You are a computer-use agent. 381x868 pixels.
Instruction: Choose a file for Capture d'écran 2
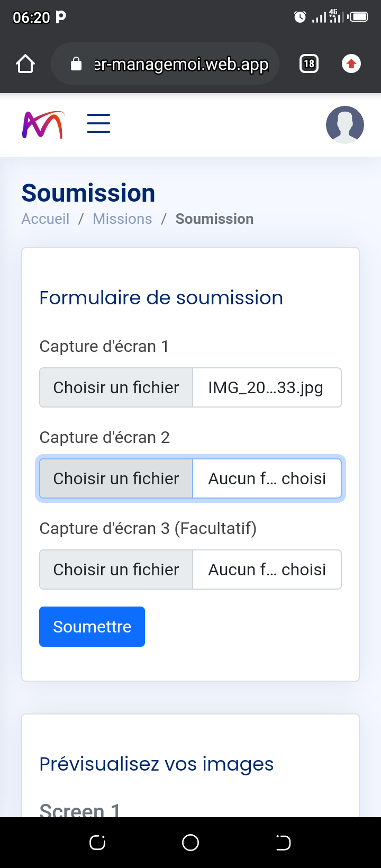point(116,478)
